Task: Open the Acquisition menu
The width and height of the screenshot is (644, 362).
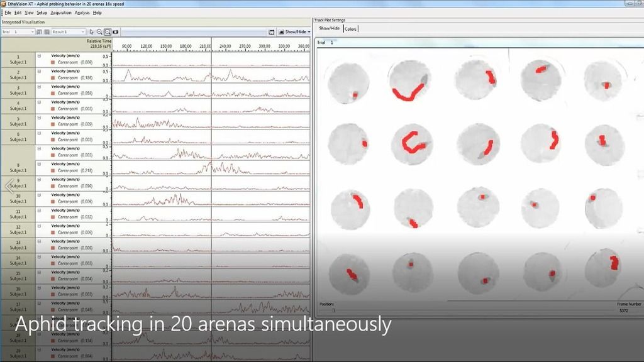Action: pos(61,13)
